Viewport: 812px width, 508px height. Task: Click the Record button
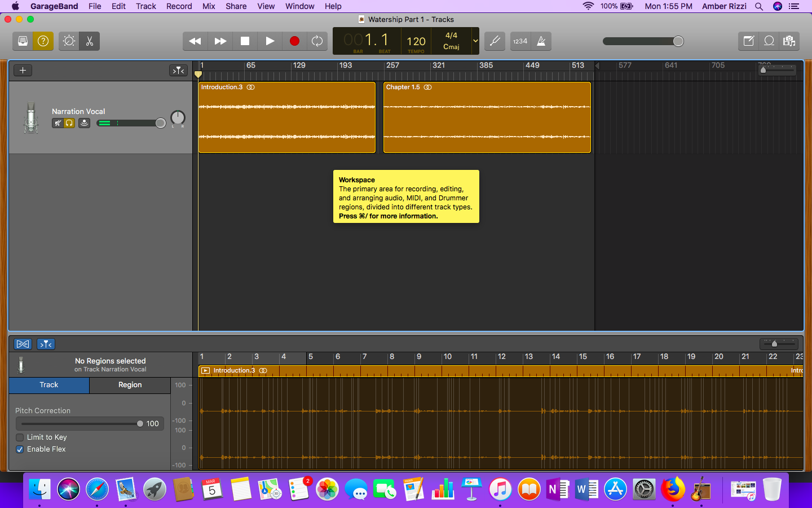(294, 41)
